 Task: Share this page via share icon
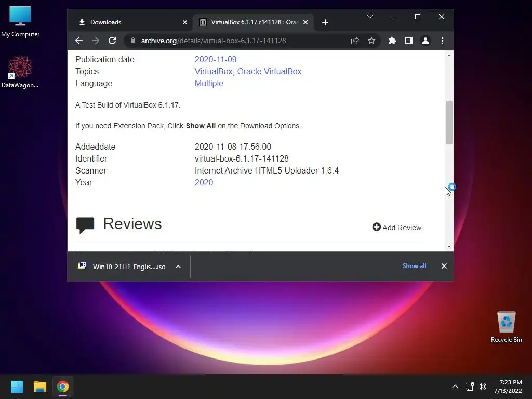(355, 41)
